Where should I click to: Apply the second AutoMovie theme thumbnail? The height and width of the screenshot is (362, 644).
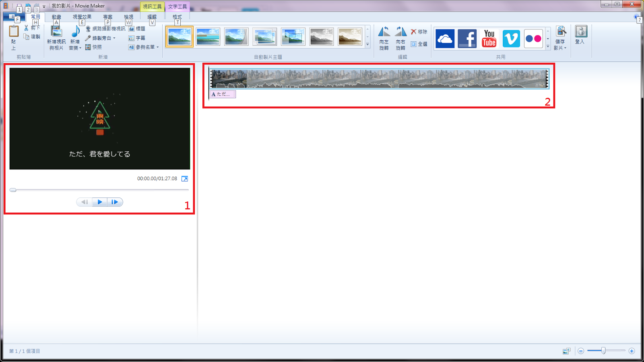pos(208,37)
